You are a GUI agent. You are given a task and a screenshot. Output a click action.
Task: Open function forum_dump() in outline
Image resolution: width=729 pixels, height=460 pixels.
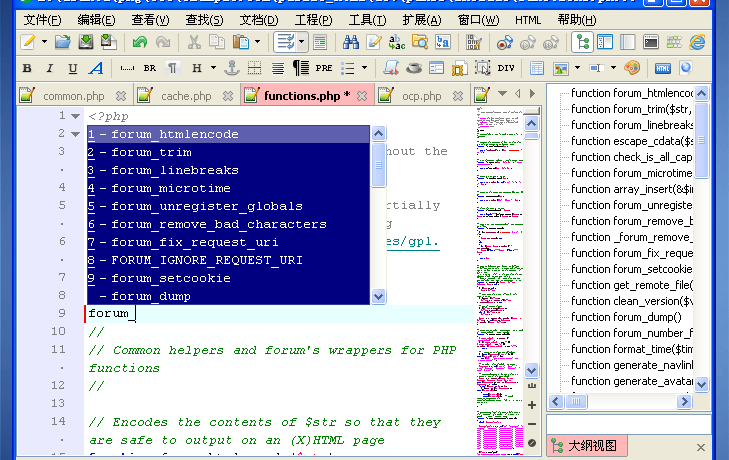626,317
